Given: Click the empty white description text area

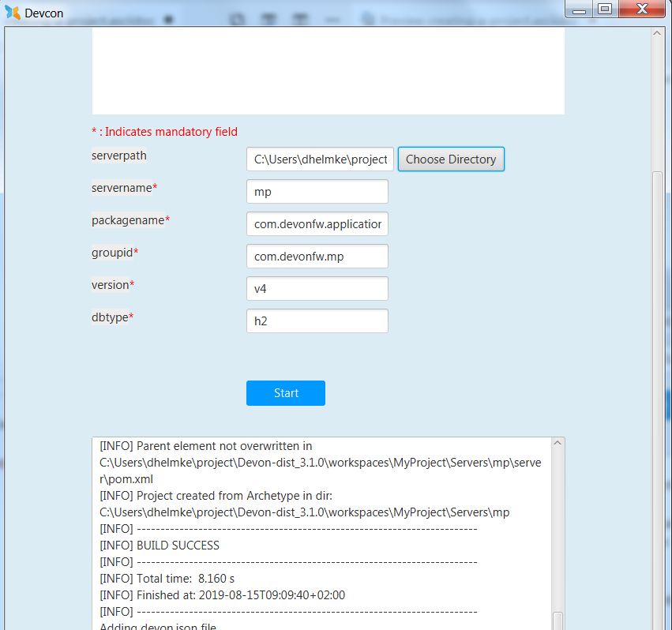Looking at the screenshot, I should pos(328,71).
